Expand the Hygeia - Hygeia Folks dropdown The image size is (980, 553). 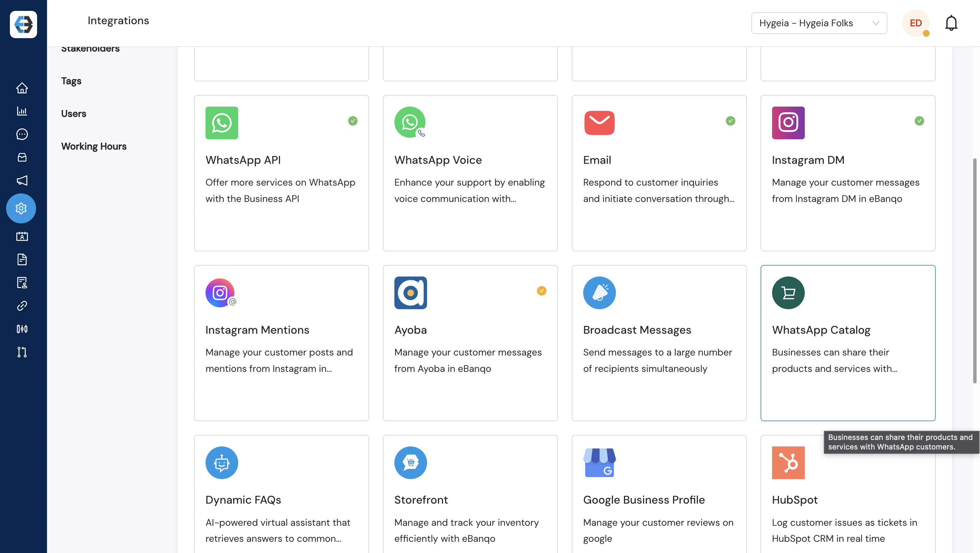[819, 23]
